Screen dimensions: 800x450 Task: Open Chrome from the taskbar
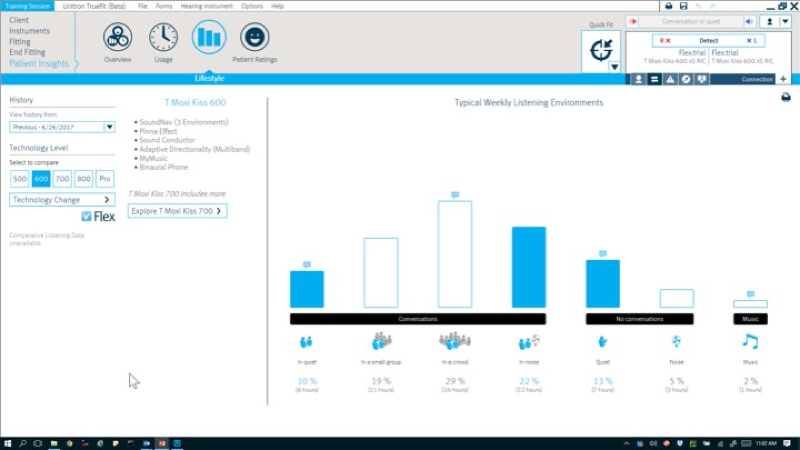click(69, 443)
